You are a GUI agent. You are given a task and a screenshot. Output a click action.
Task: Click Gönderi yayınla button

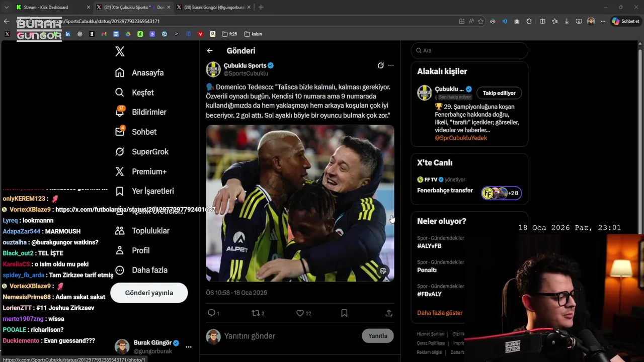pyautogui.click(x=149, y=293)
